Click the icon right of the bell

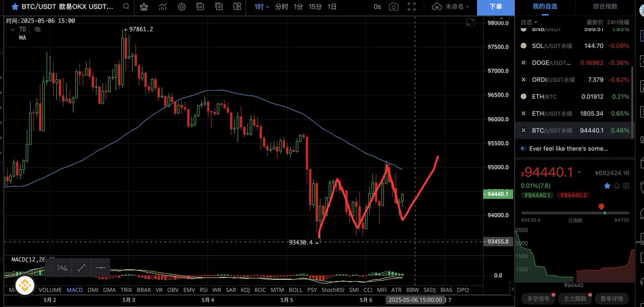tap(626, 186)
